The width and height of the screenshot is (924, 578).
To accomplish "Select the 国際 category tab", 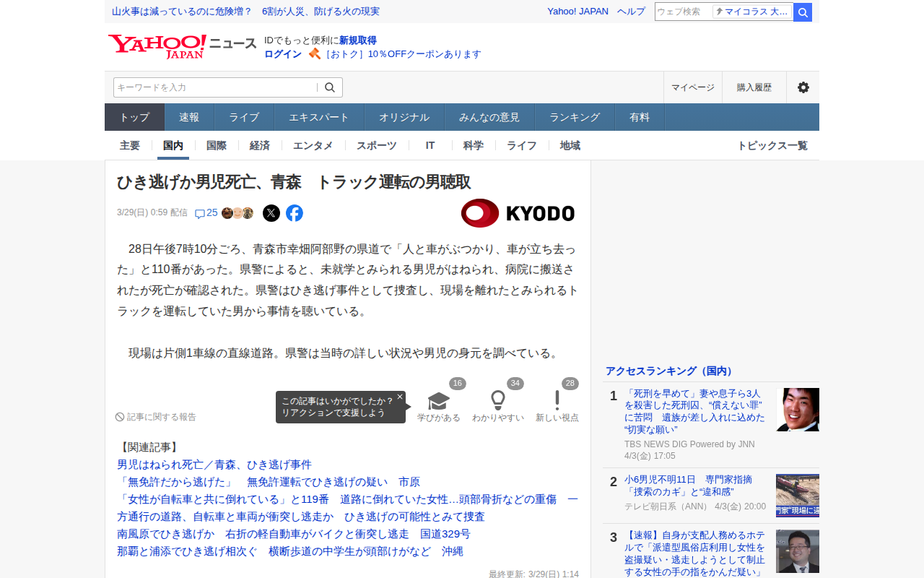I will pyautogui.click(x=217, y=145).
